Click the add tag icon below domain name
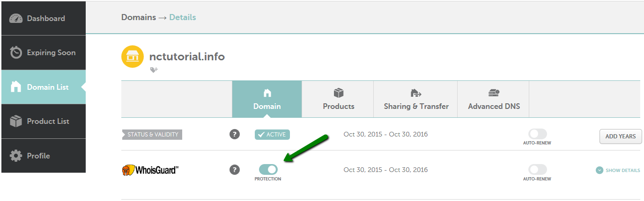644x201 pixels. click(154, 70)
